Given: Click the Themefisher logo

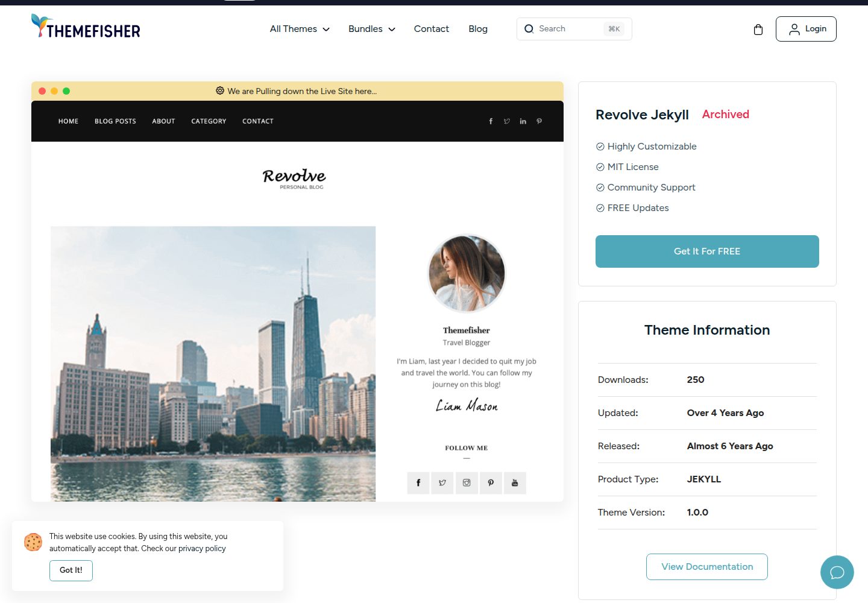Looking at the screenshot, I should coord(86,27).
